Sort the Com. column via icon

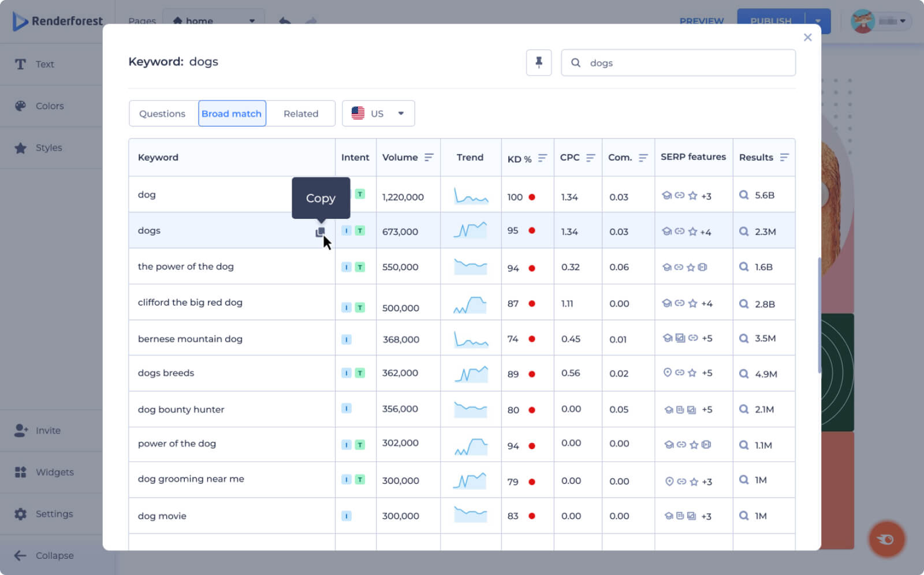[643, 158]
